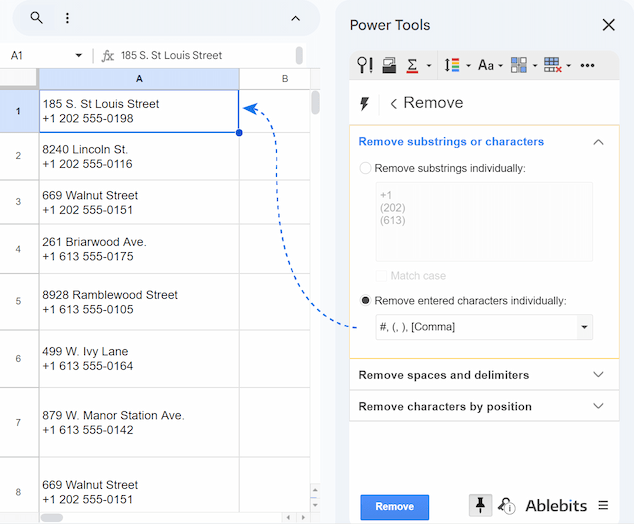Select Remove substrings individually radio
Viewport: 634px width, 524px height.
(365, 168)
